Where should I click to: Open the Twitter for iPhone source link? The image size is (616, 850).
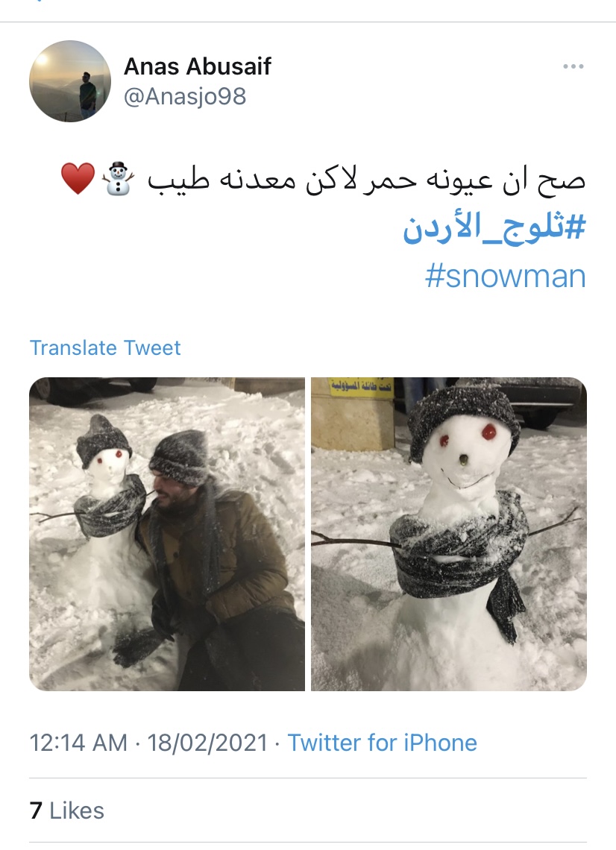383,743
